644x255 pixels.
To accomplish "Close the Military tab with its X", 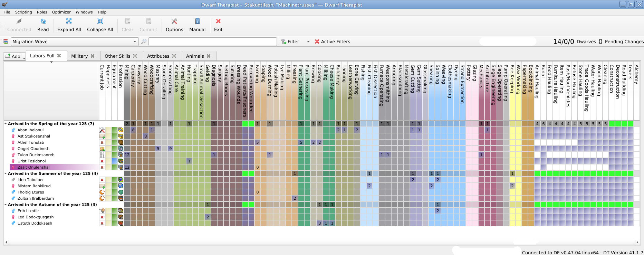I will pos(93,56).
